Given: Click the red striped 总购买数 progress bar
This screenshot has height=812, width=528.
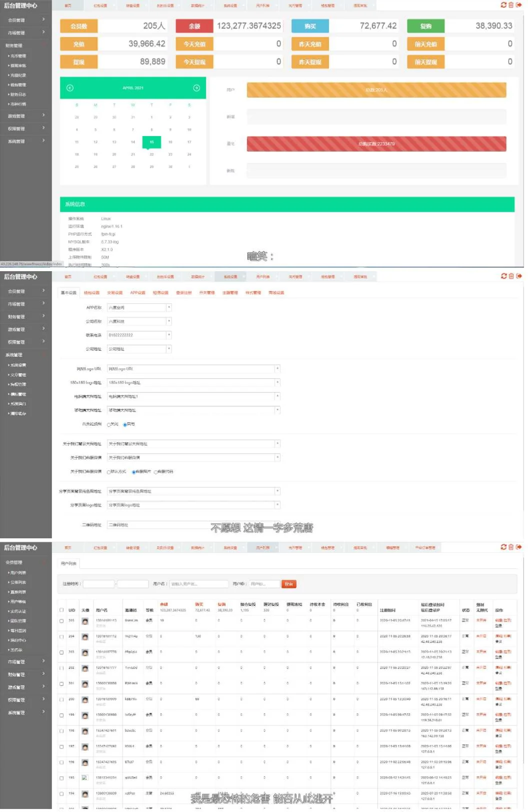Looking at the screenshot, I should click(376, 144).
